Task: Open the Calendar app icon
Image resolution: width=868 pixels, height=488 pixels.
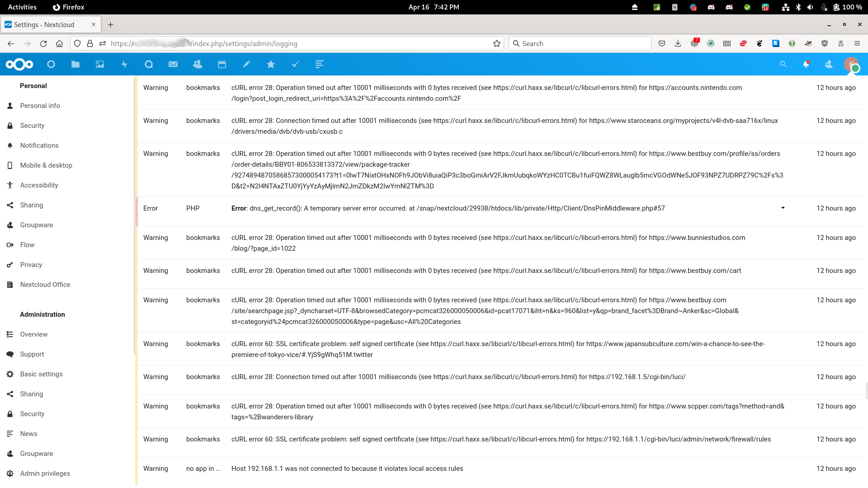Action: (x=222, y=65)
